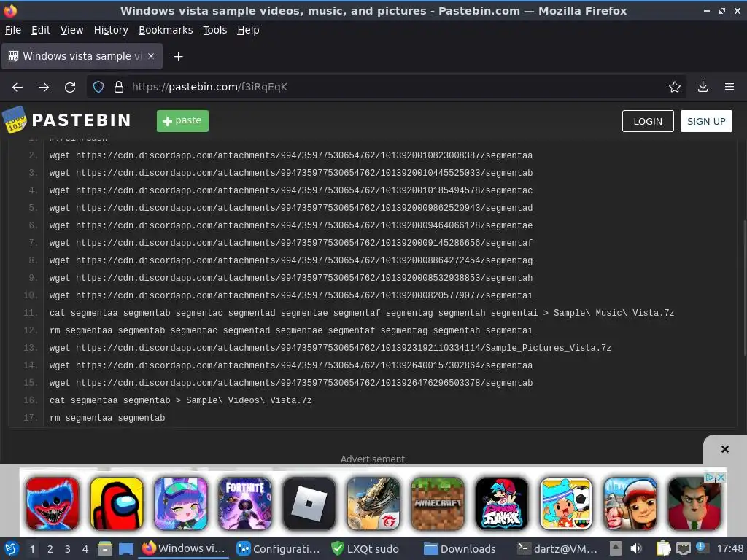Open the Subway Surfers game ad
The height and width of the screenshot is (560, 747).
(630, 504)
